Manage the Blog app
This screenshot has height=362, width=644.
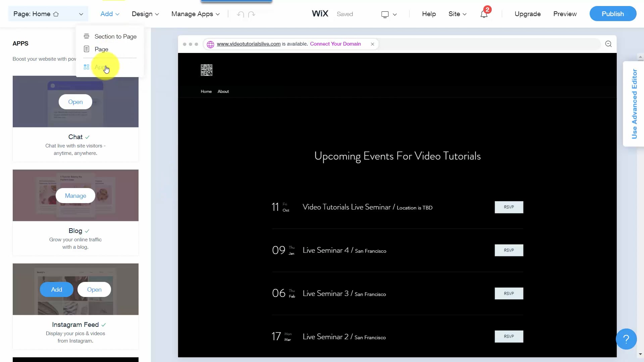coord(75,195)
